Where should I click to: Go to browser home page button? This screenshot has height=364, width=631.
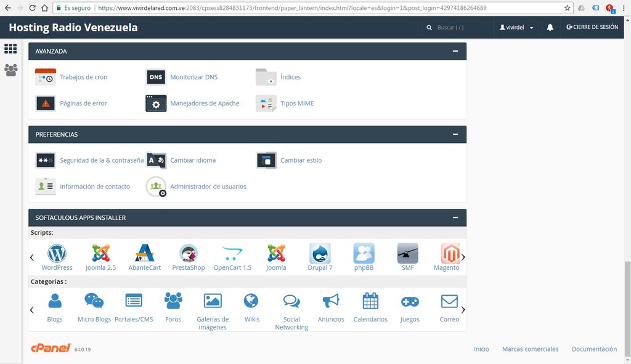(44, 8)
